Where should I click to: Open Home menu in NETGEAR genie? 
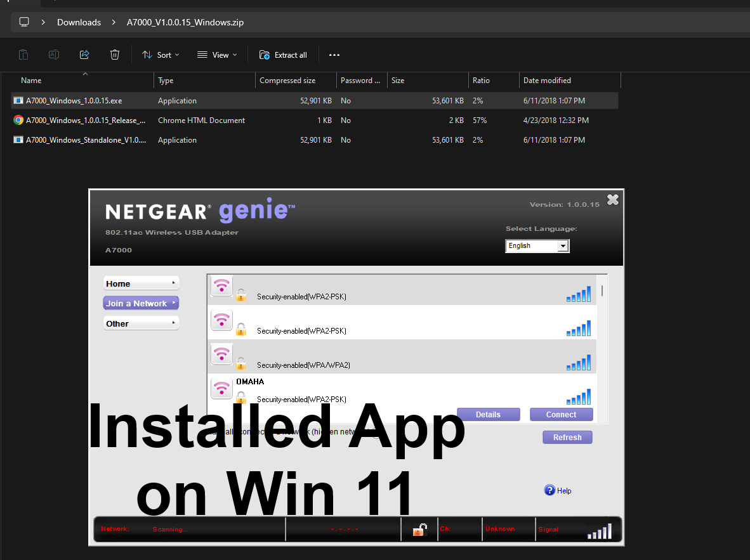141,283
